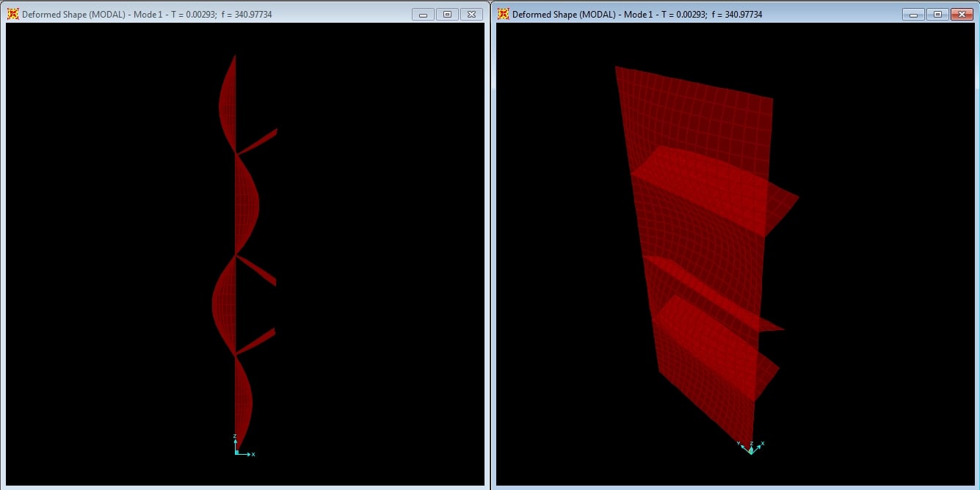Click the XYZ axis triad in right view

pyautogui.click(x=750, y=447)
